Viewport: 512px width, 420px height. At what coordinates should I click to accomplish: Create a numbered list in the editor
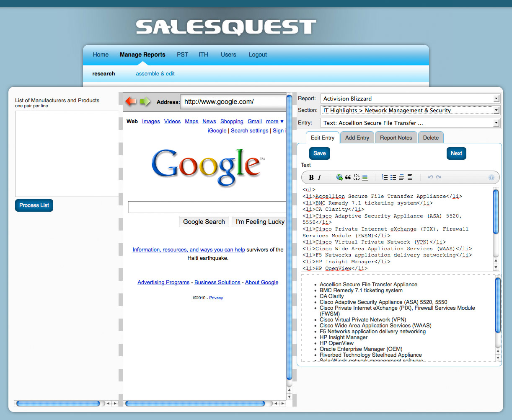pyautogui.click(x=385, y=177)
